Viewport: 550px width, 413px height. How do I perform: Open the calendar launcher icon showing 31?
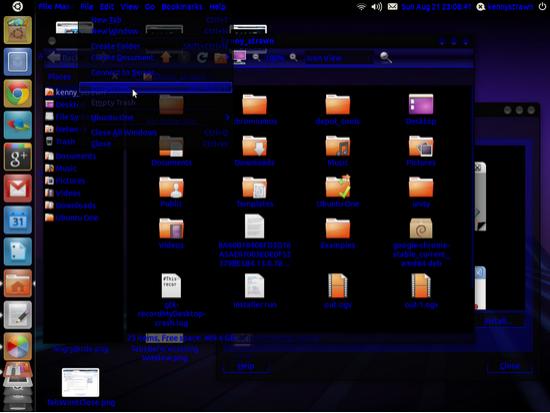18,220
